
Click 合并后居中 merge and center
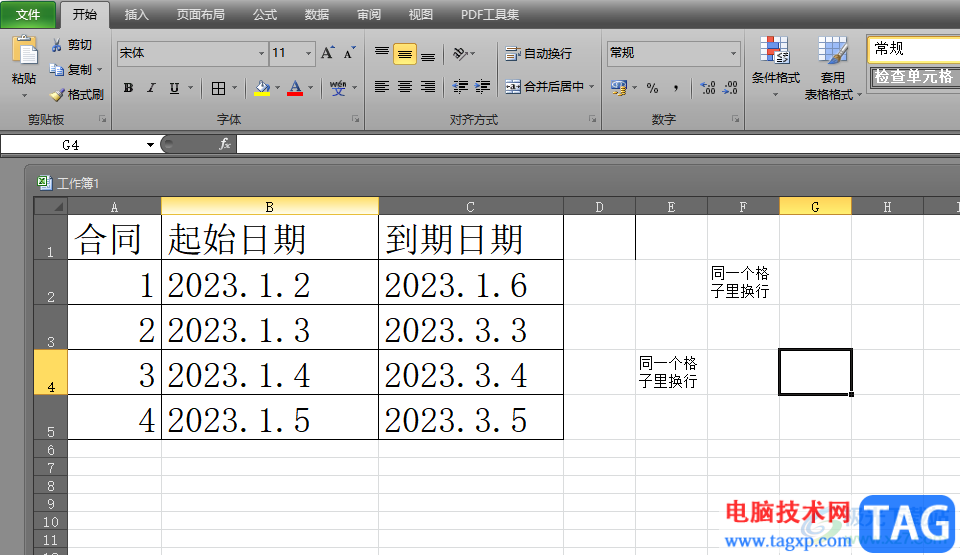(x=544, y=87)
